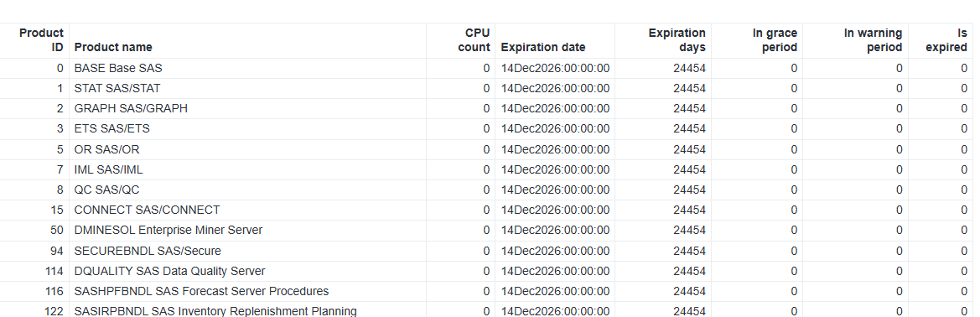The height and width of the screenshot is (317, 980).
Task: Click the In grace period column header
Action: pos(757,40)
